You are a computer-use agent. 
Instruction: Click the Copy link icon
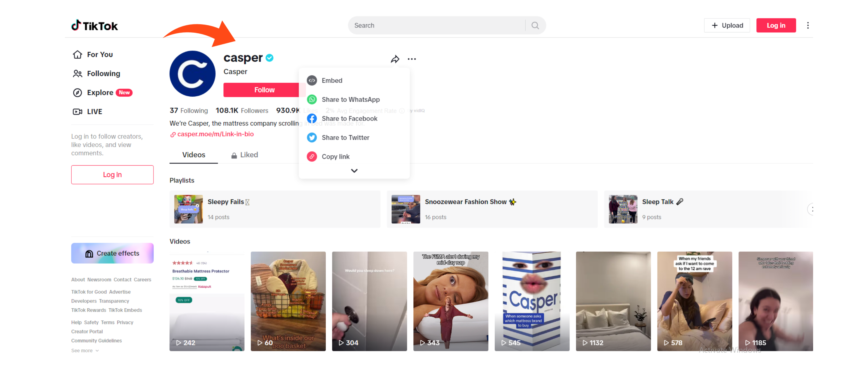(312, 157)
